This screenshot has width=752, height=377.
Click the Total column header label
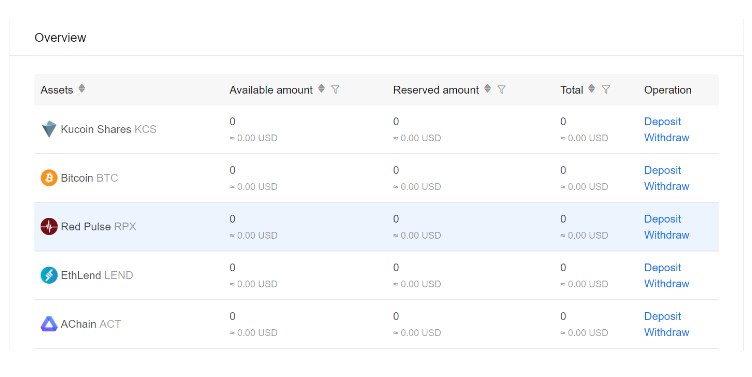572,90
